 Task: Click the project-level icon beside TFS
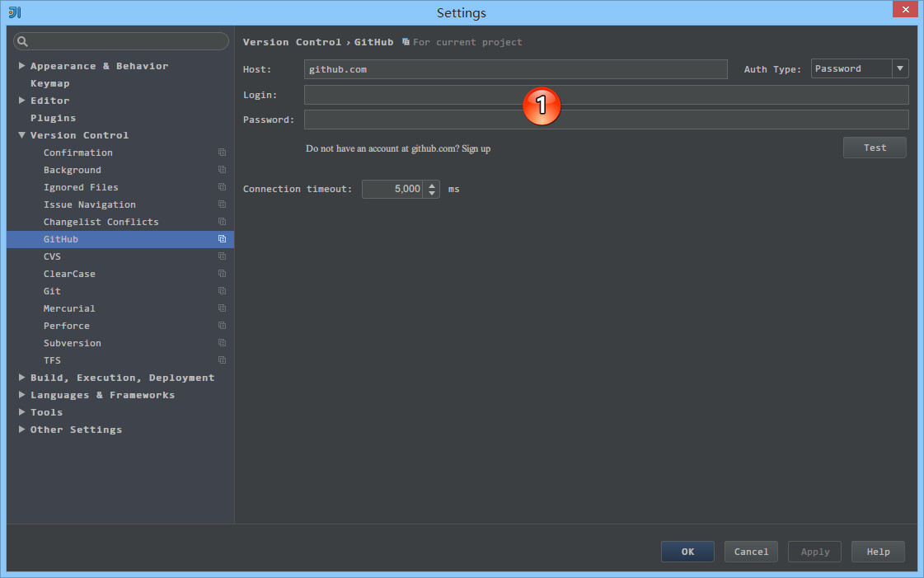(222, 360)
